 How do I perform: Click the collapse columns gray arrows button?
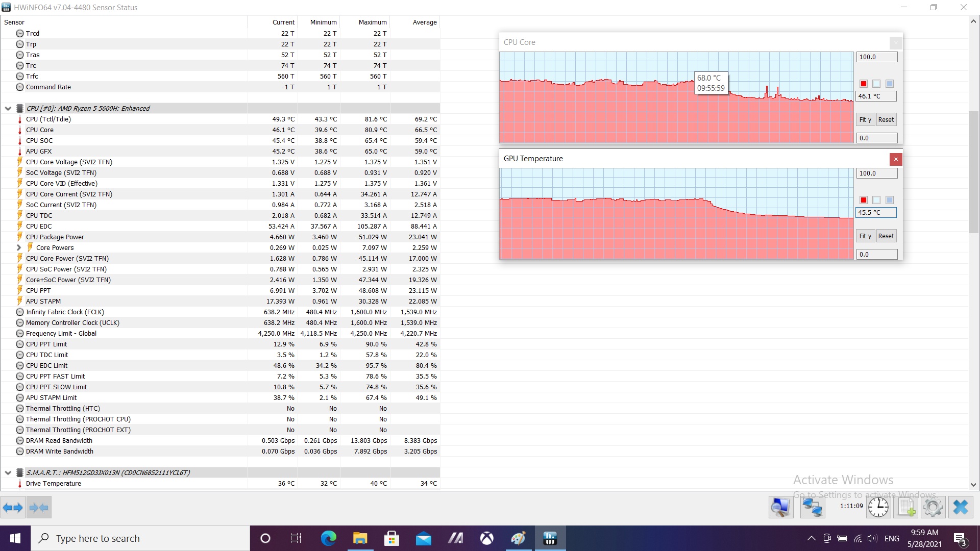39,508
